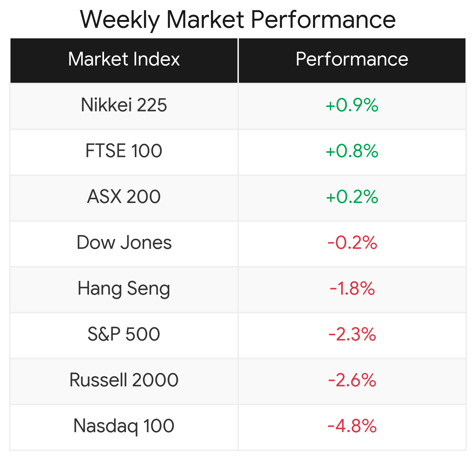
Task: Click the FTSE 100 index name
Action: pyautogui.click(x=124, y=151)
